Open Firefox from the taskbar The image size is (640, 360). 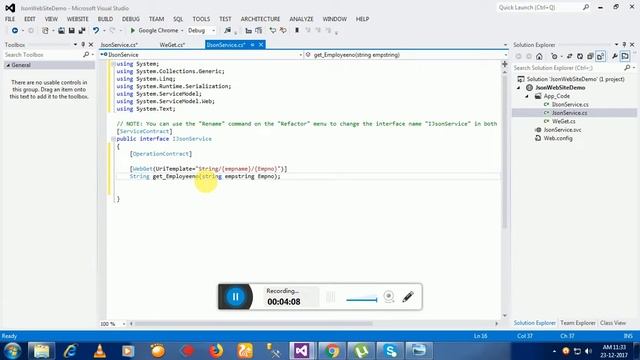216,351
